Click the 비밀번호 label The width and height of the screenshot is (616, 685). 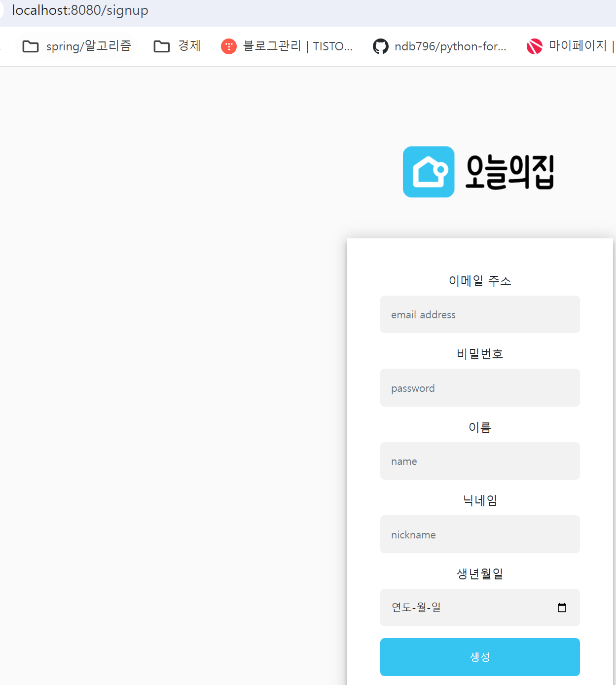coord(480,354)
